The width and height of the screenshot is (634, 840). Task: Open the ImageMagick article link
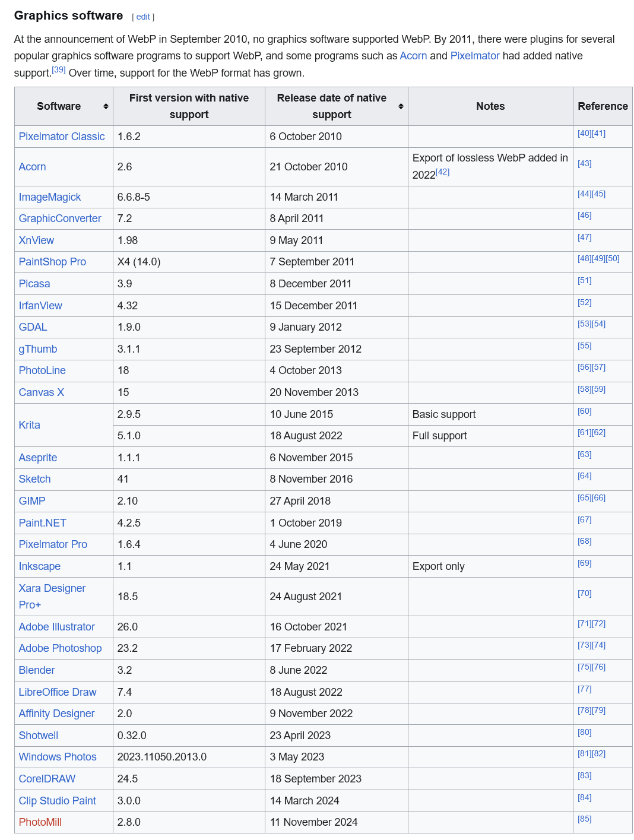(50, 197)
